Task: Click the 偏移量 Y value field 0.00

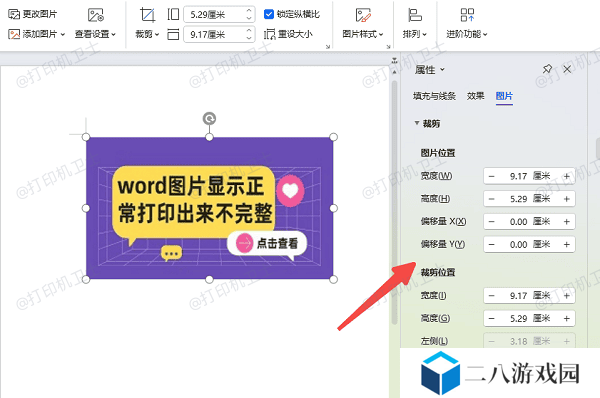Action: point(529,245)
